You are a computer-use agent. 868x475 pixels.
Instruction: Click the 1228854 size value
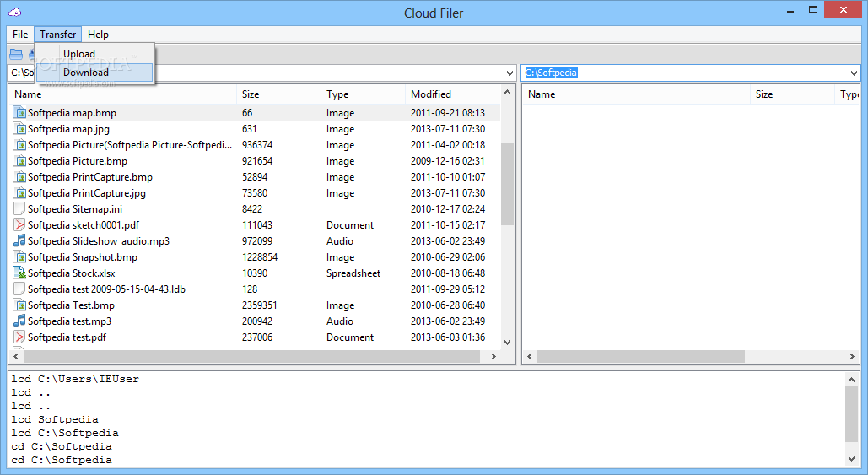(260, 257)
